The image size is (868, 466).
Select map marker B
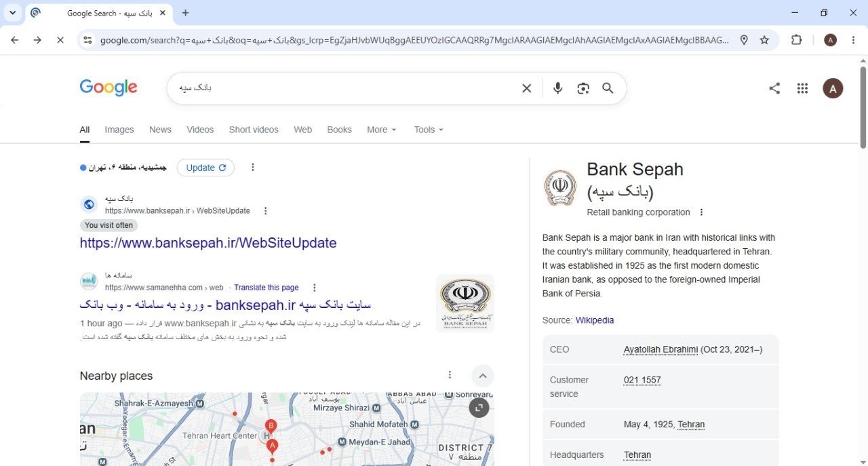(271, 427)
